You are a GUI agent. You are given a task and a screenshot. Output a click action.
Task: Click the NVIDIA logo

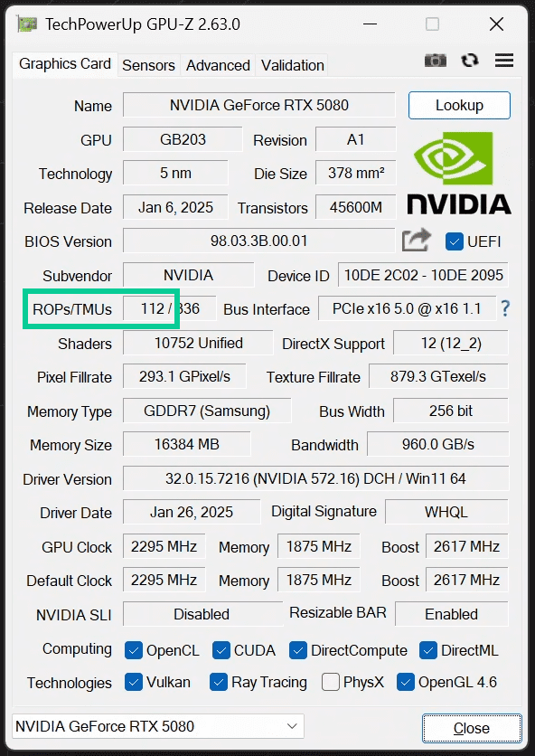458,174
